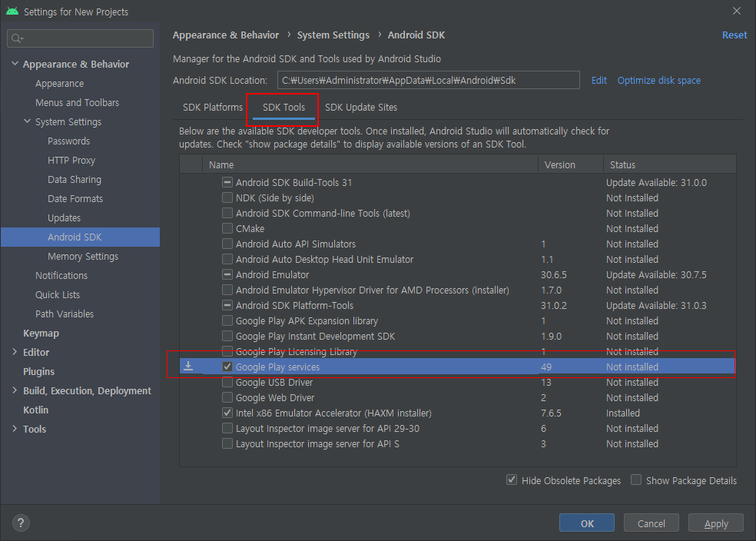Check Android Auto API Simulators checkbox
This screenshot has height=541, width=756.
point(227,244)
